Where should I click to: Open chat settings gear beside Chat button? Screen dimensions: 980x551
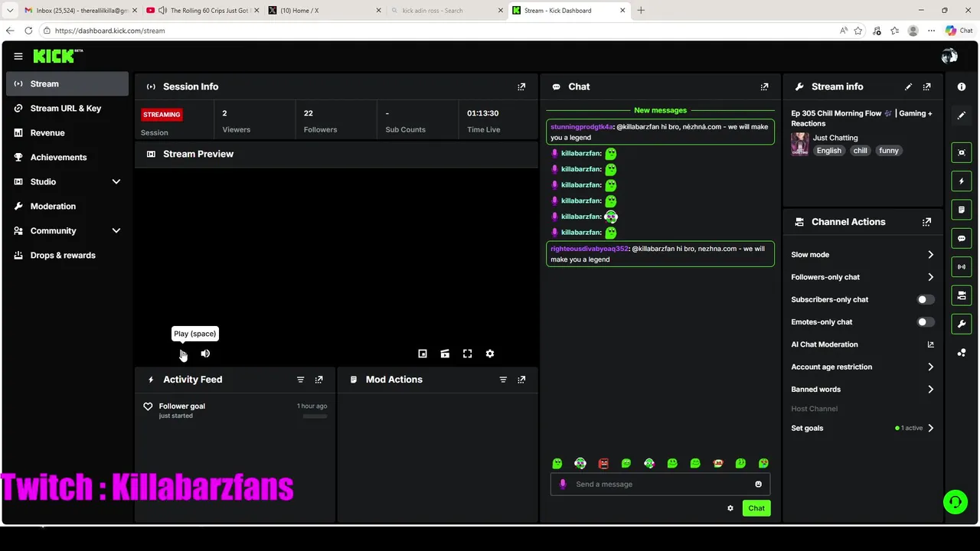click(730, 508)
